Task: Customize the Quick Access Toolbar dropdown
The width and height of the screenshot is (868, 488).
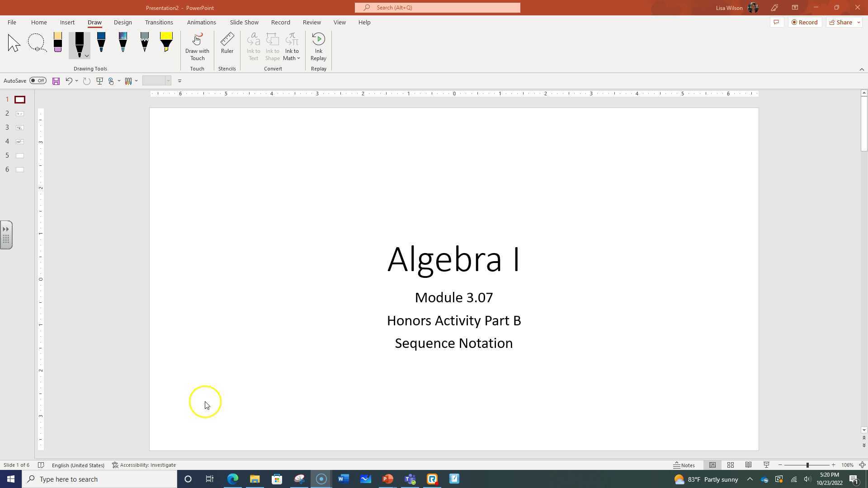Action: click(x=179, y=80)
